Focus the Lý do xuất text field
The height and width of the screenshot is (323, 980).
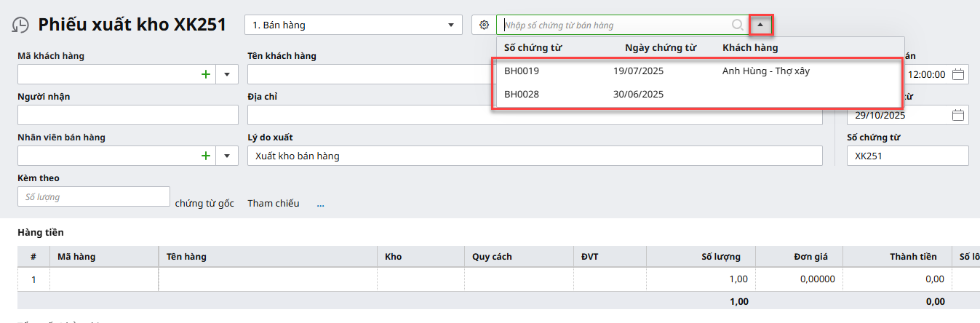pyautogui.click(x=535, y=156)
